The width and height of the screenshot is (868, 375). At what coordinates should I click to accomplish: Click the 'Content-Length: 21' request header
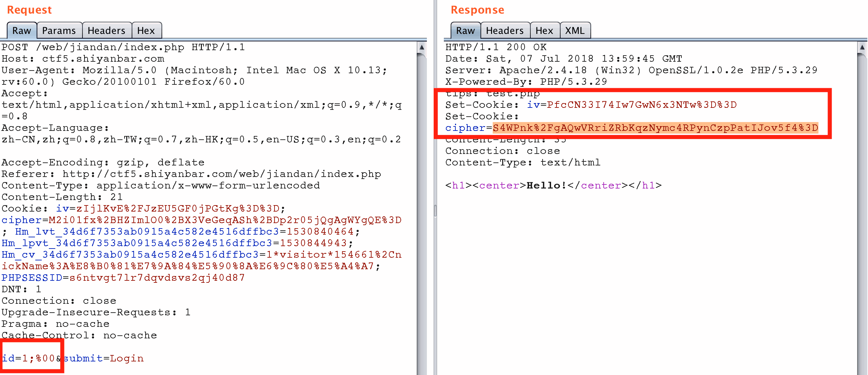pyautogui.click(x=62, y=197)
